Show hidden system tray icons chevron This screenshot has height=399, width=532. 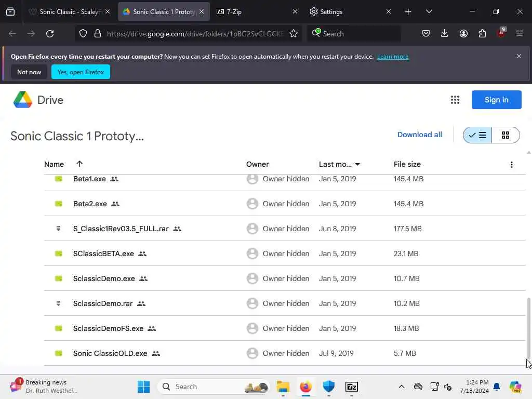pyautogui.click(x=401, y=387)
